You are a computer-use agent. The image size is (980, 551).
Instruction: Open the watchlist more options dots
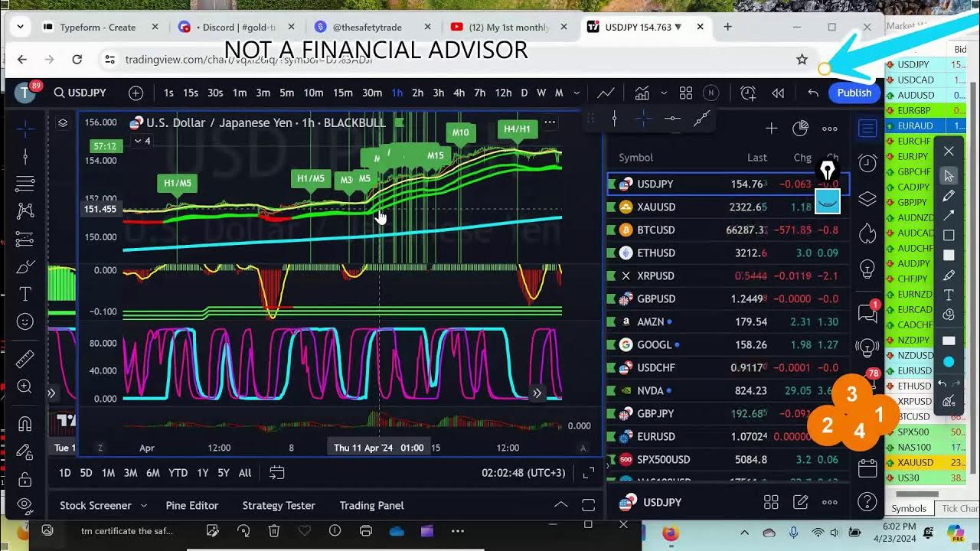[830, 129]
